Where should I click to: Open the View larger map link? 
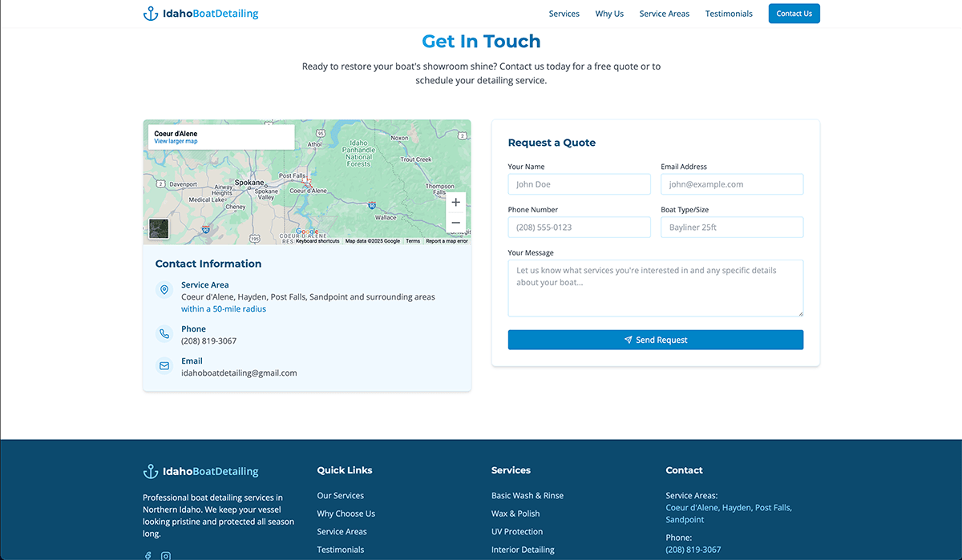click(176, 142)
